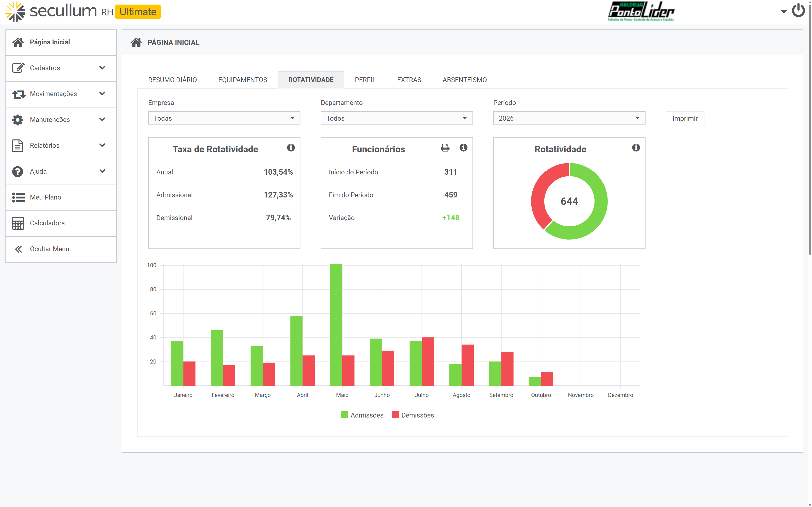Switch to the RESUMO DIÁRIO tab

(x=173, y=80)
